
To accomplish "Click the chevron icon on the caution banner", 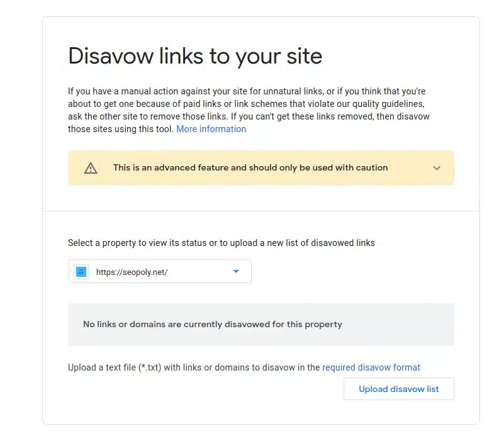I will click(x=437, y=167).
